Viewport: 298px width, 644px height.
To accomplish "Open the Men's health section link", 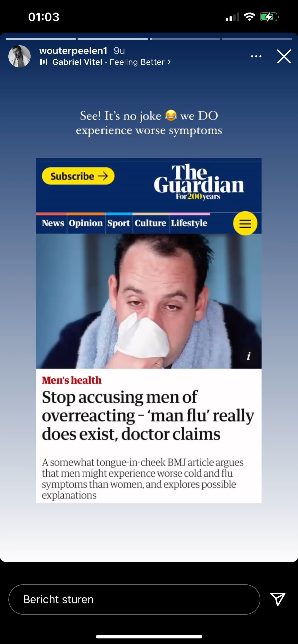I will pos(71,380).
